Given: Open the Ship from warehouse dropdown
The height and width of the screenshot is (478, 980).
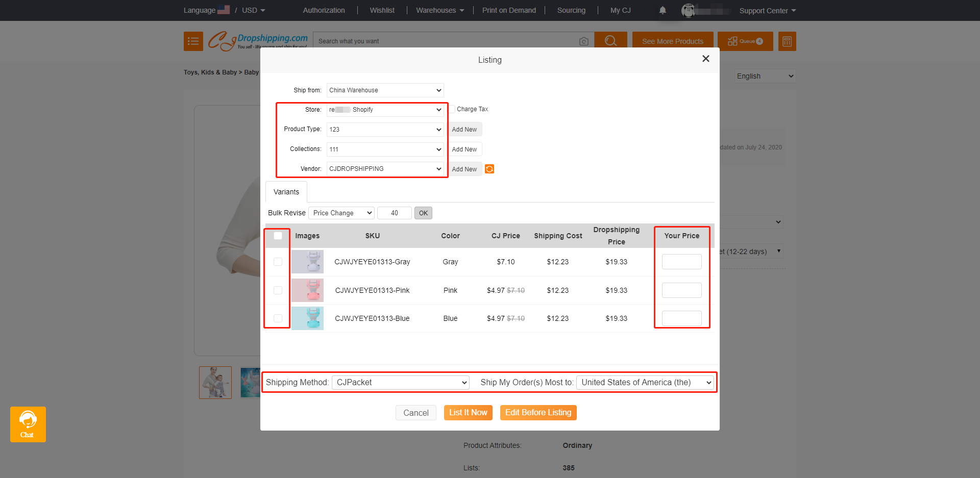Looking at the screenshot, I should (x=385, y=90).
